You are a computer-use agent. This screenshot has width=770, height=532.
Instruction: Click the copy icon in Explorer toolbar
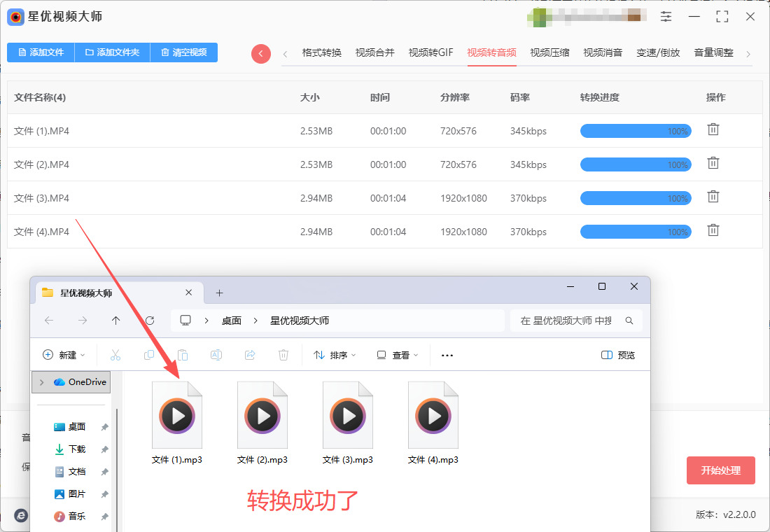(x=149, y=355)
